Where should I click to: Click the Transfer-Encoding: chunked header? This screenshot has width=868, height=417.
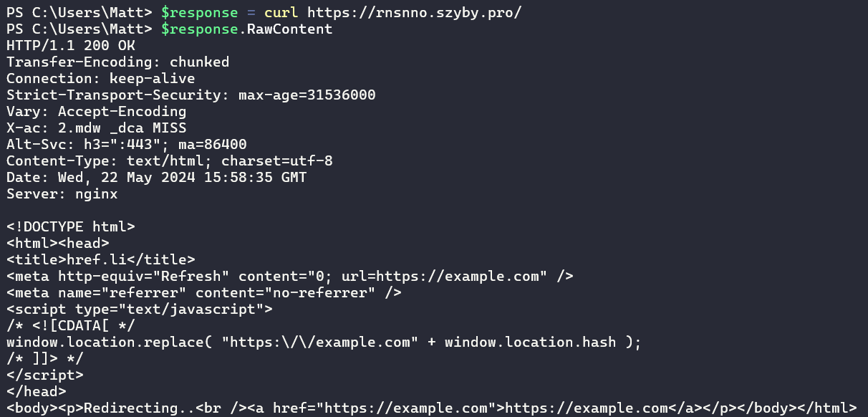[118, 62]
